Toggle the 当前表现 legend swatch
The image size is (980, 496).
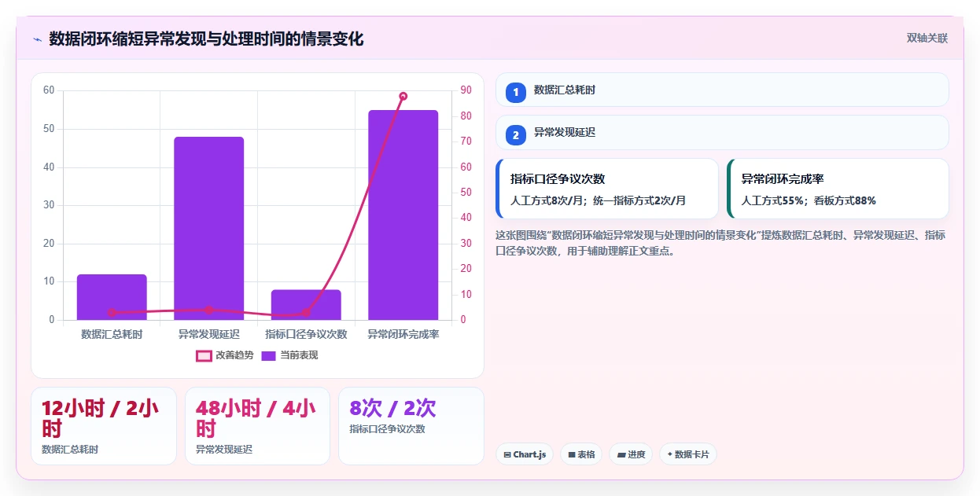point(268,356)
